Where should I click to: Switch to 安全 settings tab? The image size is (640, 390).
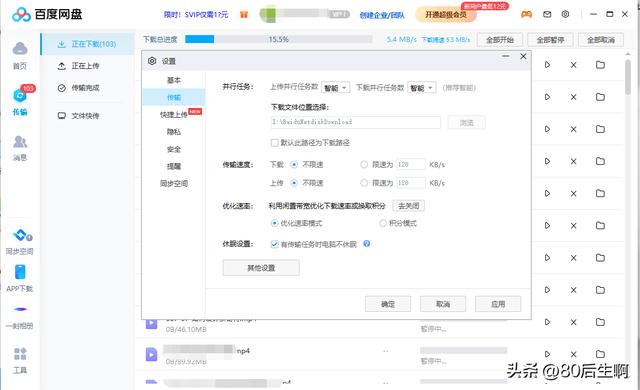click(173, 149)
